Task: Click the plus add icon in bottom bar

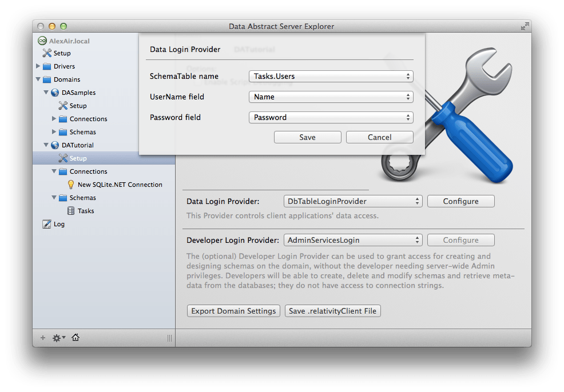Action: (x=43, y=338)
